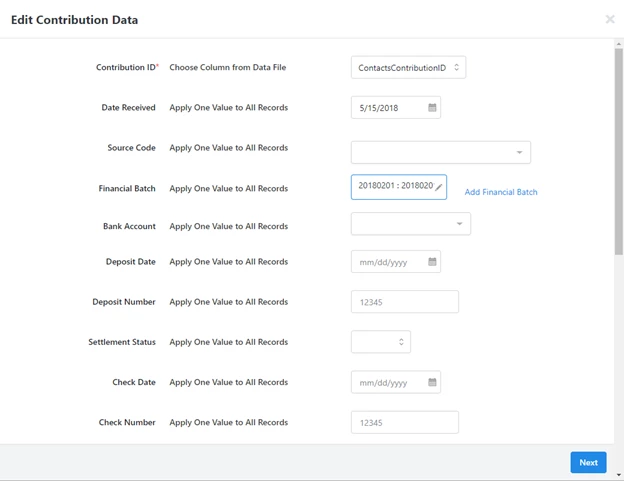
Task: Click the scrollbar down arrow
Action: [618, 474]
